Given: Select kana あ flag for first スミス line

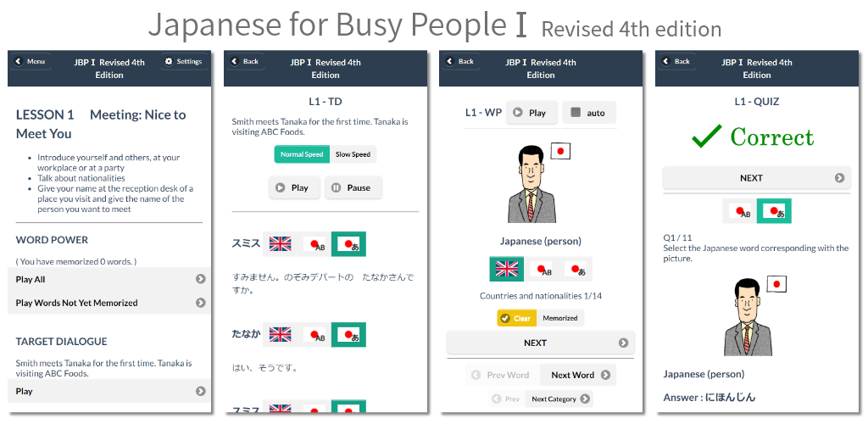Looking at the screenshot, I should (x=348, y=244).
